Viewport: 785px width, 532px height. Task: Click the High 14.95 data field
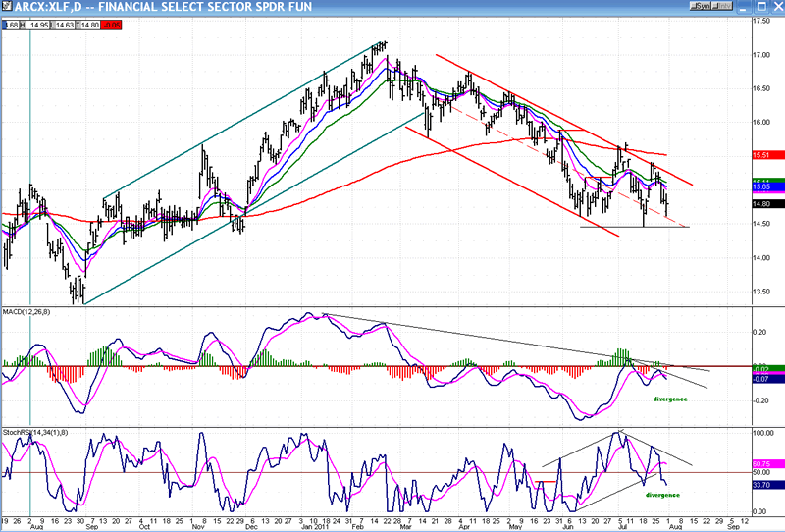39,24
